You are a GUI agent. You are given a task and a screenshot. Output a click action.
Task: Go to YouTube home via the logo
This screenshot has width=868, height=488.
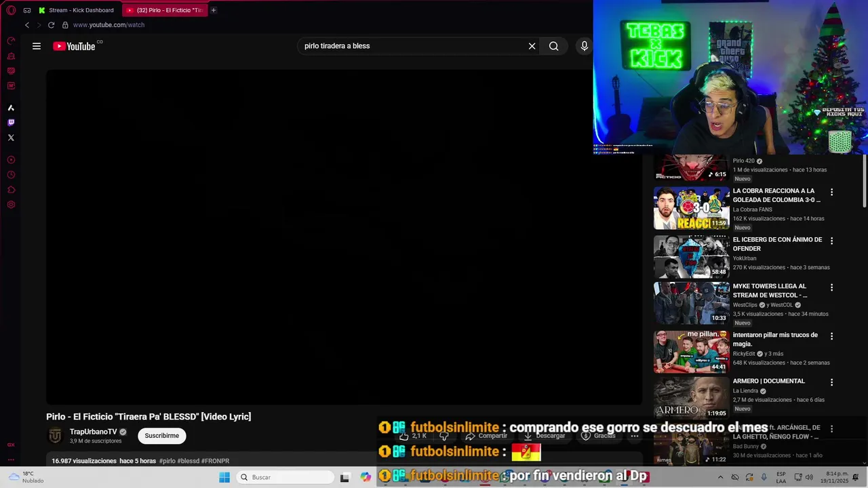click(75, 46)
